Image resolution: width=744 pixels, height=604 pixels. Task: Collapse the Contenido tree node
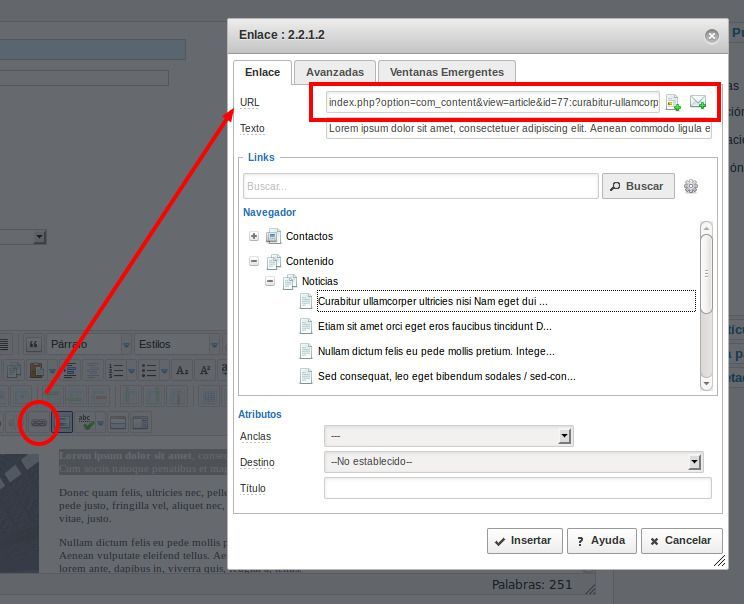point(254,261)
